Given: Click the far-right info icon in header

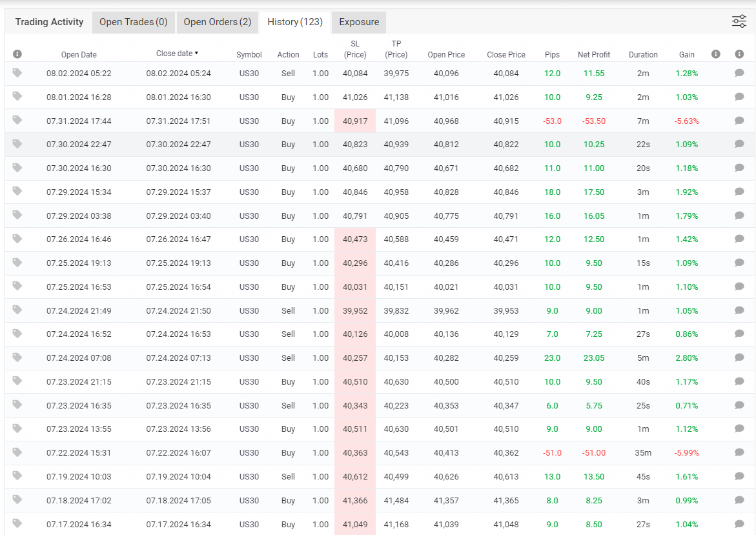Looking at the screenshot, I should tap(739, 54).
